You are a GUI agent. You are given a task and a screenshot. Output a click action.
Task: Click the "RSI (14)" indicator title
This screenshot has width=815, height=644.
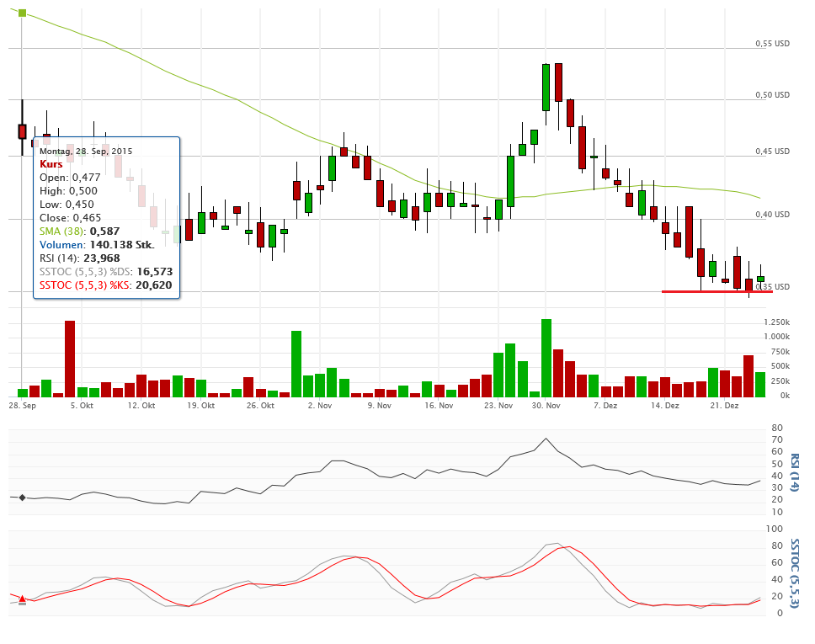coord(794,472)
